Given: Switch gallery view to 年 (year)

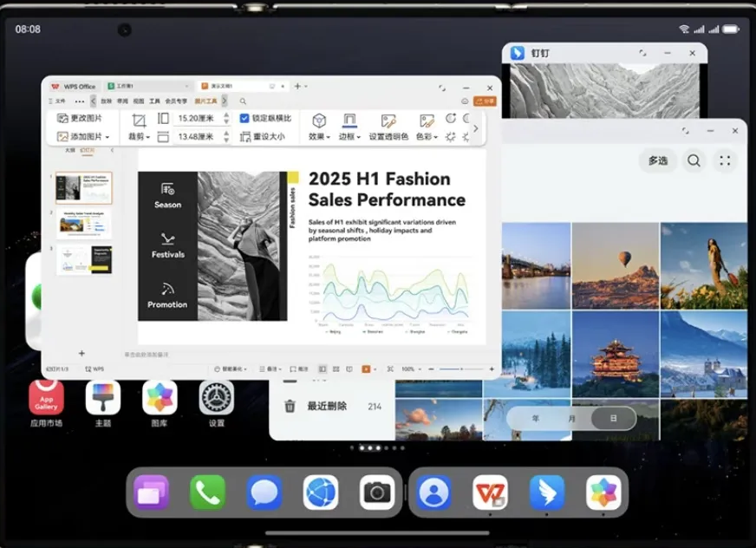Looking at the screenshot, I should pyautogui.click(x=535, y=418).
